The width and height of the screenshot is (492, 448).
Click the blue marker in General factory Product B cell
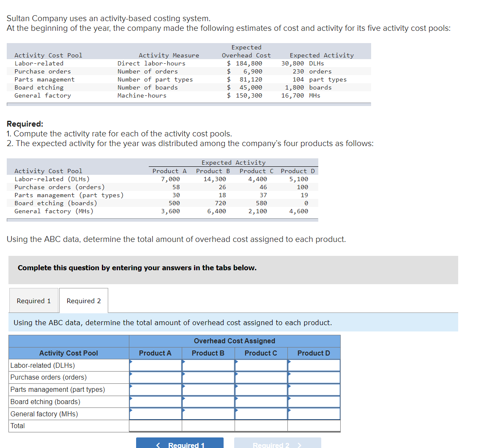pos(183,410)
